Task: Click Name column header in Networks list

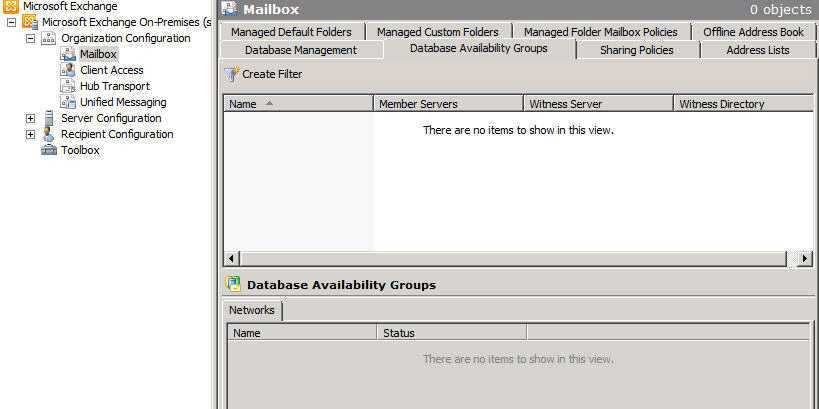Action: 302,333
